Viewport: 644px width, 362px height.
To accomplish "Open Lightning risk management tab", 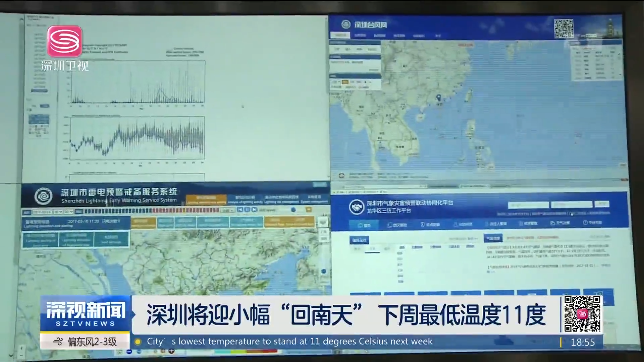I will click(281, 199).
